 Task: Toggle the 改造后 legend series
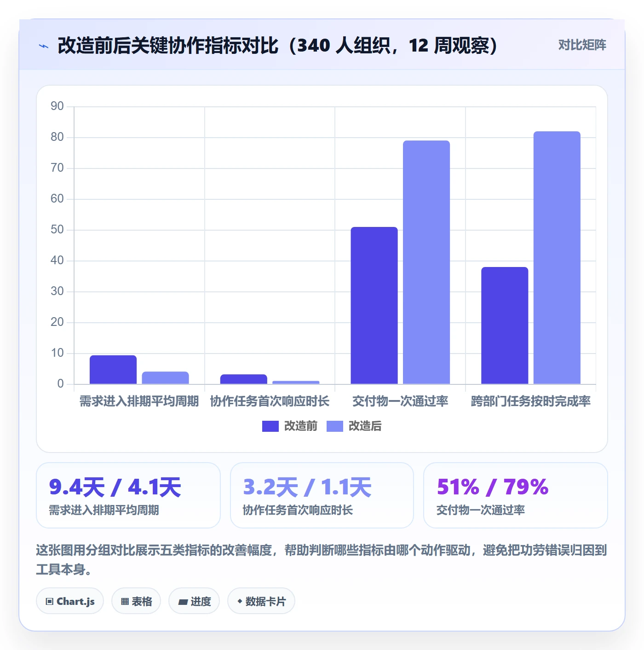tap(354, 426)
